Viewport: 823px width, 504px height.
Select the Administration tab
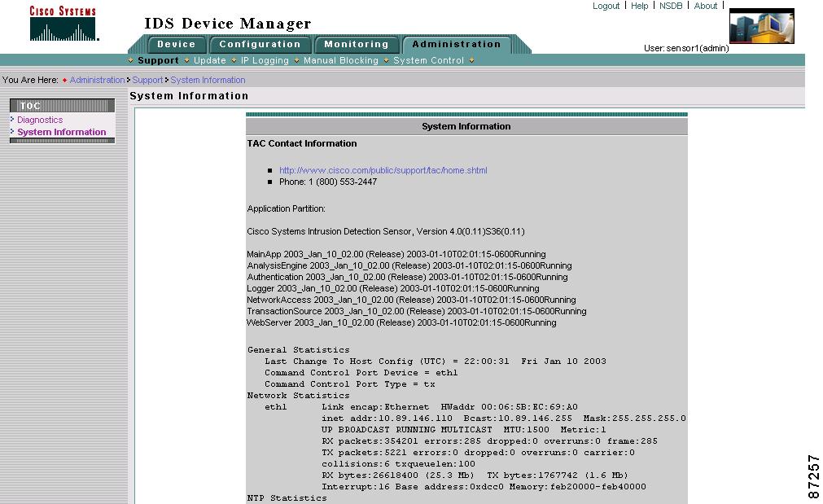(457, 45)
